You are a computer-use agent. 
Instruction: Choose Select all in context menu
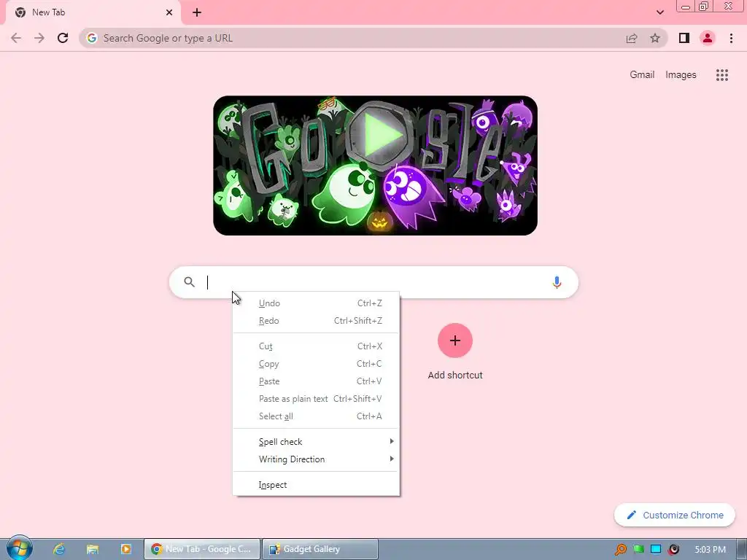point(317,416)
